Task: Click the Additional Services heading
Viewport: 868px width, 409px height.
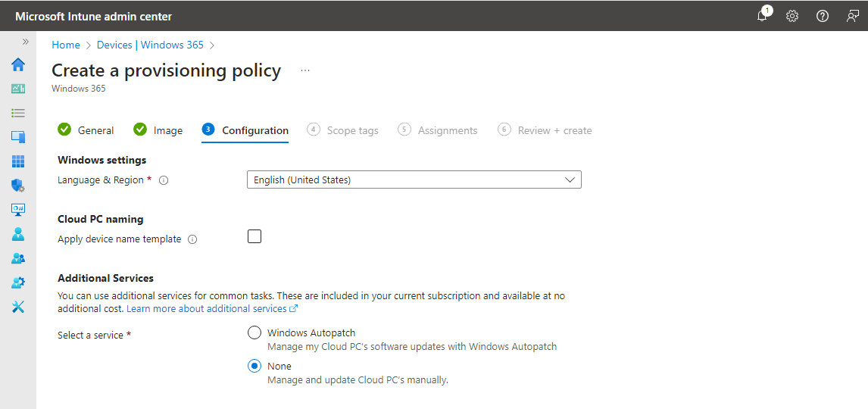Action: click(x=106, y=278)
